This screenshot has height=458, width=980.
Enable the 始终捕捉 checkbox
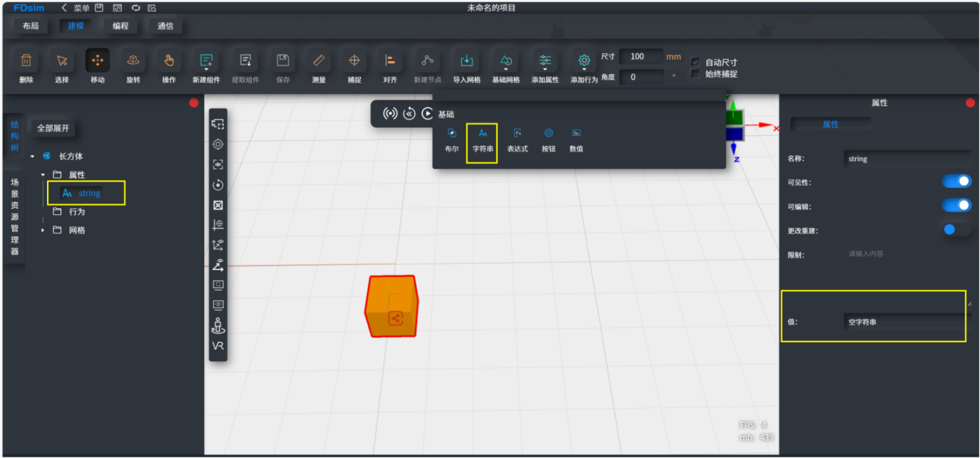point(695,73)
